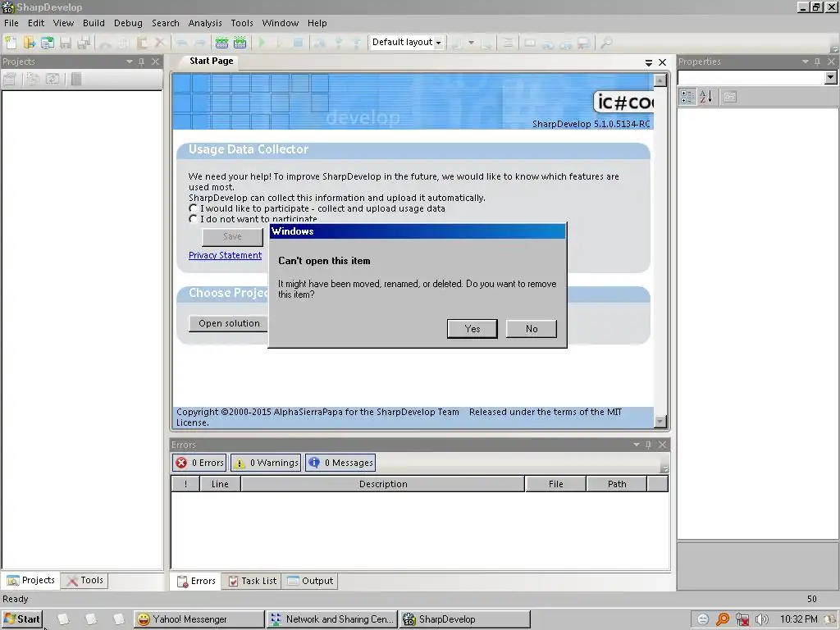Toggle the 0 Messages filter
Viewport: 840px width, 630px height.
click(340, 463)
